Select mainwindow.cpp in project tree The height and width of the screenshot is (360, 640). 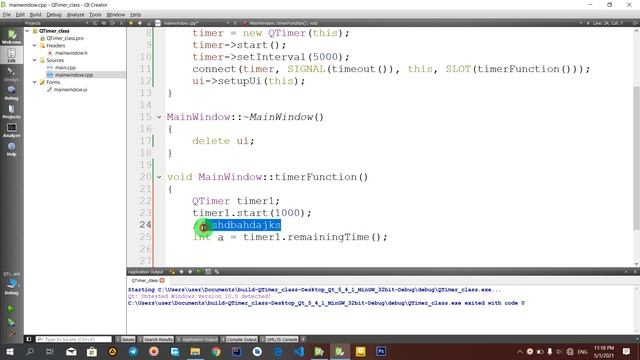74,75
